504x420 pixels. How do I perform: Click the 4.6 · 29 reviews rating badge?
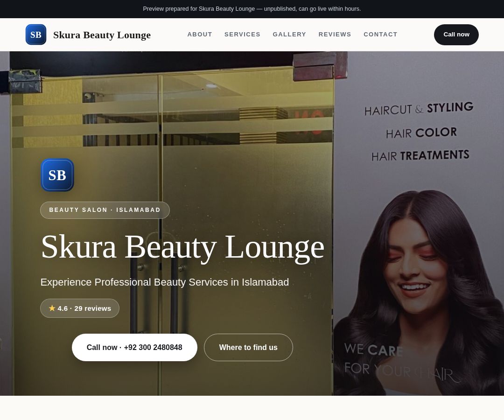[80, 308]
